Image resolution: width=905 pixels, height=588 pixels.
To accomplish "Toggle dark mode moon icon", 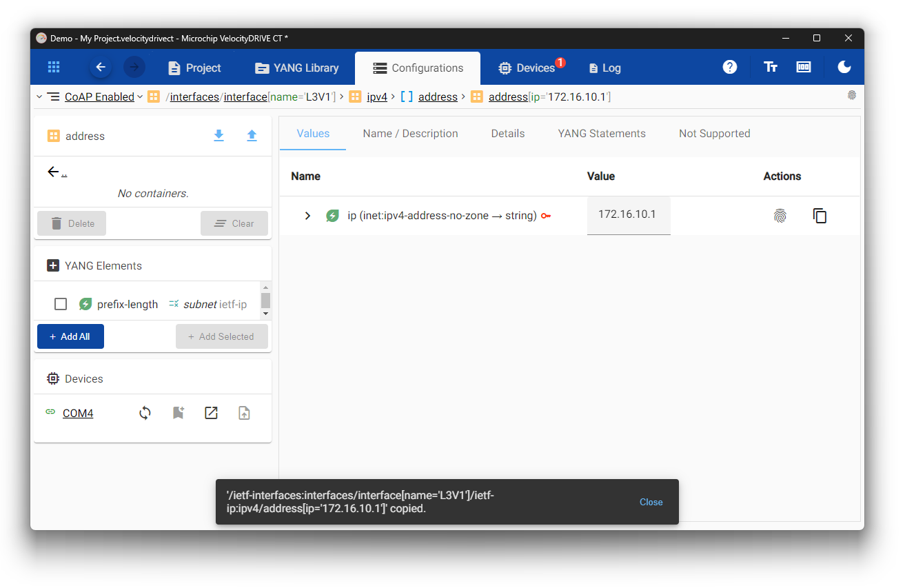I will click(844, 67).
